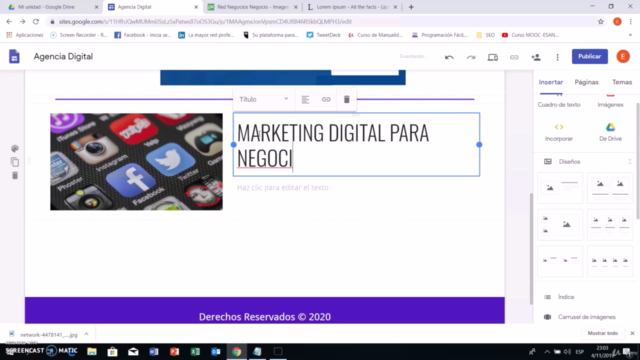
Task: Bookmark this page with the star
Action: 600,22
